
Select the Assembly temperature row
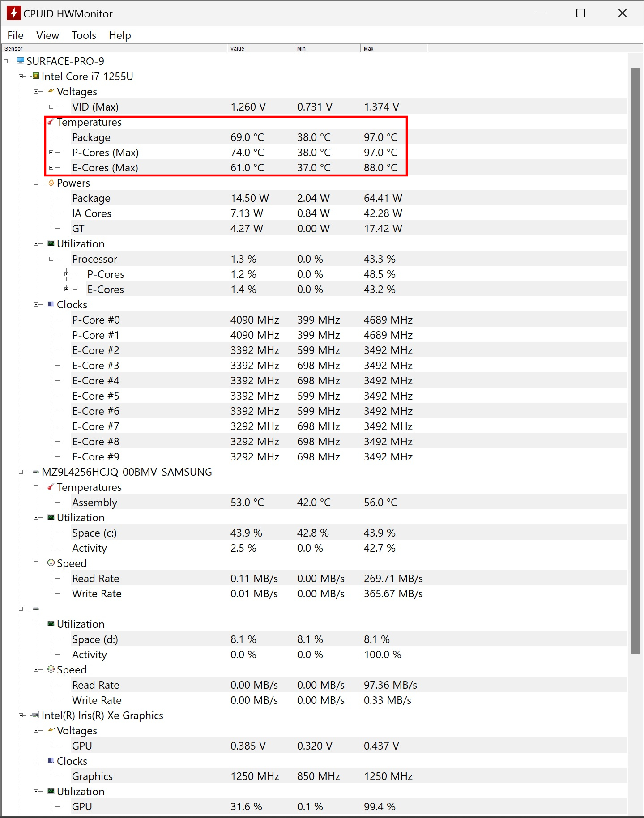[349, 502]
